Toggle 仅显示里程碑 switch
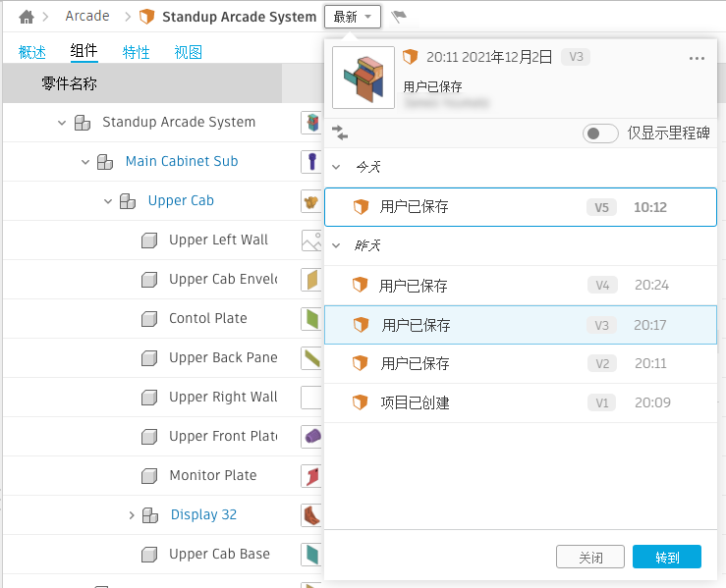The height and width of the screenshot is (588, 726). pyautogui.click(x=600, y=134)
